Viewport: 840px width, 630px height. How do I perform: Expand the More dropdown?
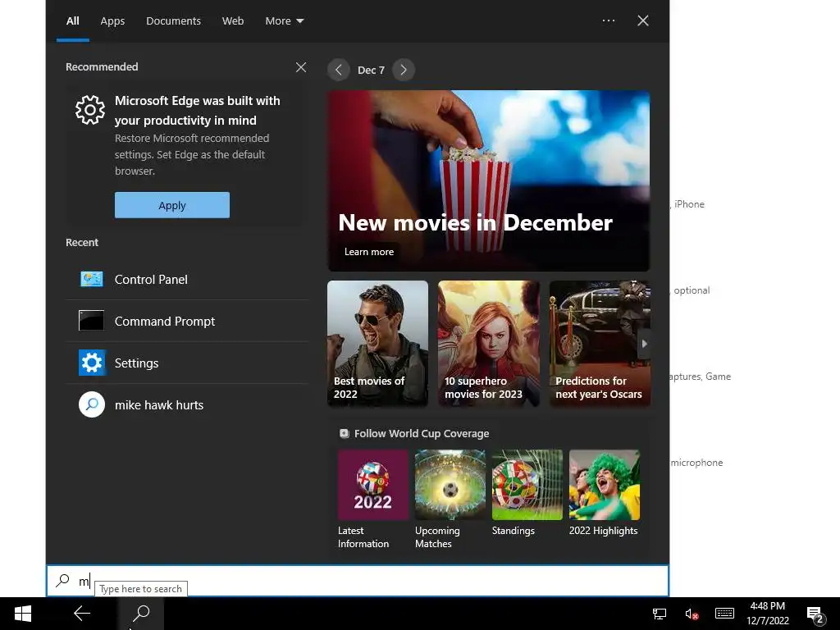pyautogui.click(x=285, y=21)
